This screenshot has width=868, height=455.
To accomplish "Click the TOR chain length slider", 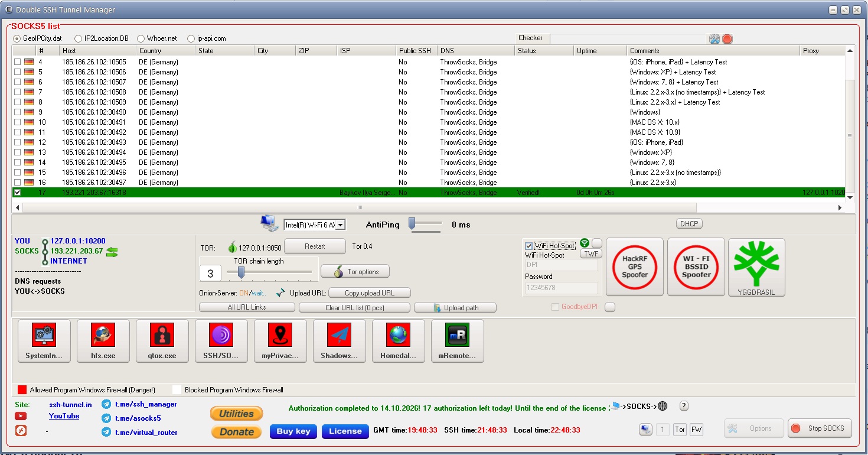I will [240, 272].
